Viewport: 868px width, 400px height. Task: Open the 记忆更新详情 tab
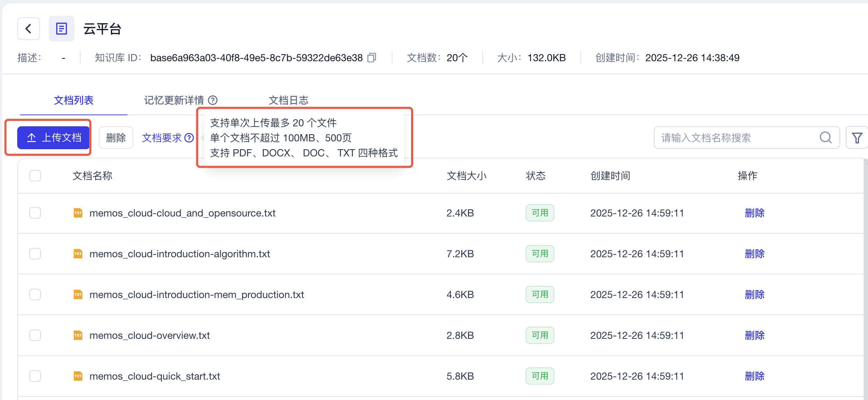pos(174,100)
